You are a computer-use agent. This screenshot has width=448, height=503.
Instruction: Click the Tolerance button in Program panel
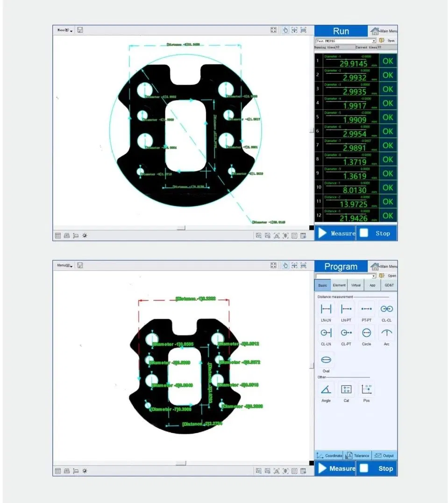coord(357,456)
